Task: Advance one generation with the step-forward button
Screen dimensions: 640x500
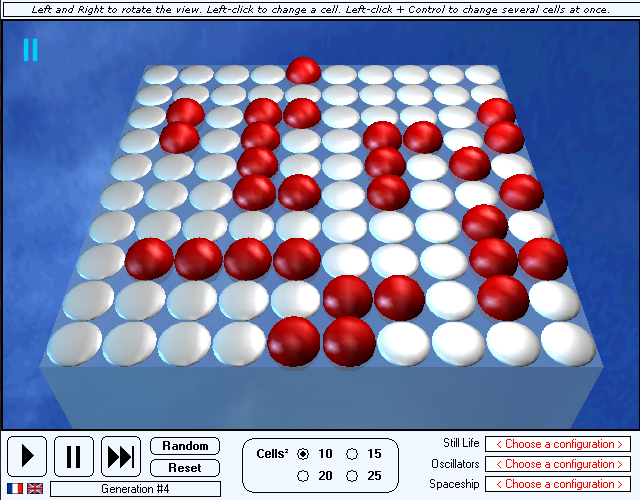Action: coord(121,456)
